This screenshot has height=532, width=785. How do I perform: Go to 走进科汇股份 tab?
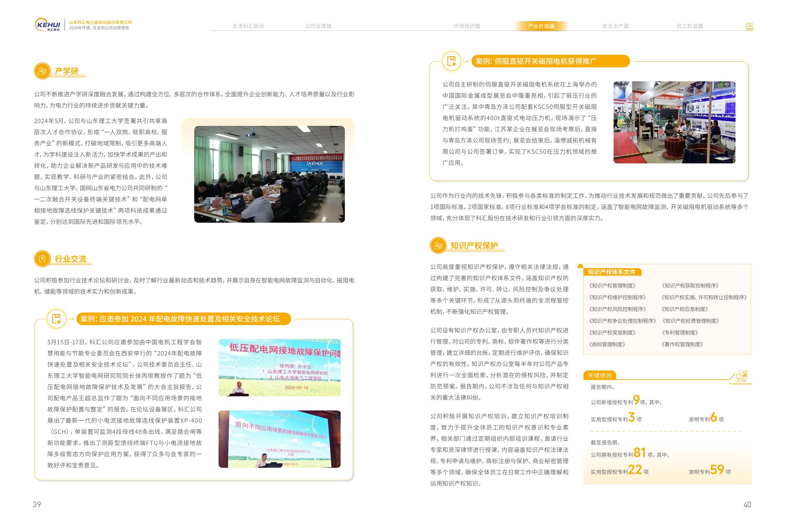(x=248, y=26)
